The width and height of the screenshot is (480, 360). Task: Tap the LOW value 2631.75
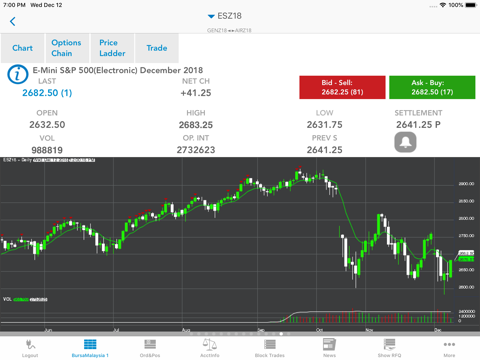pos(324,125)
